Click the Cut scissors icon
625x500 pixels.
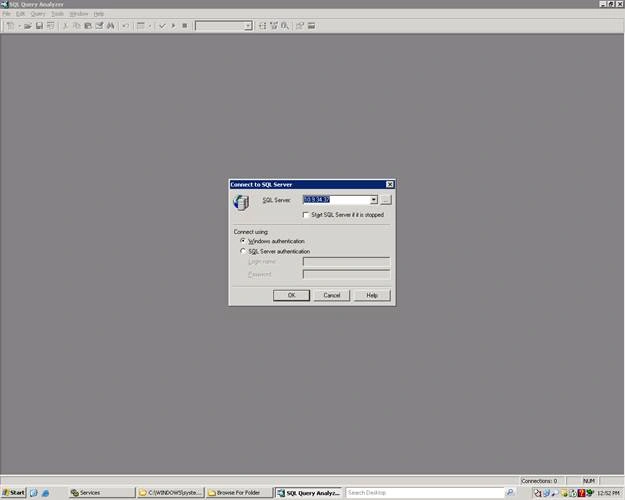(x=65, y=26)
